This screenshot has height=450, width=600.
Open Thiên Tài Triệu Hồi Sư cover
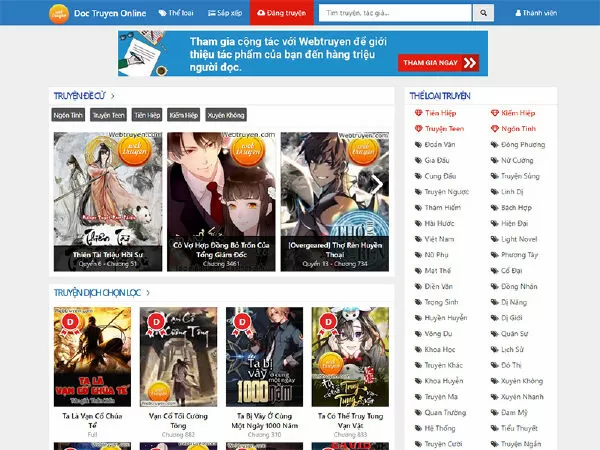click(x=108, y=202)
